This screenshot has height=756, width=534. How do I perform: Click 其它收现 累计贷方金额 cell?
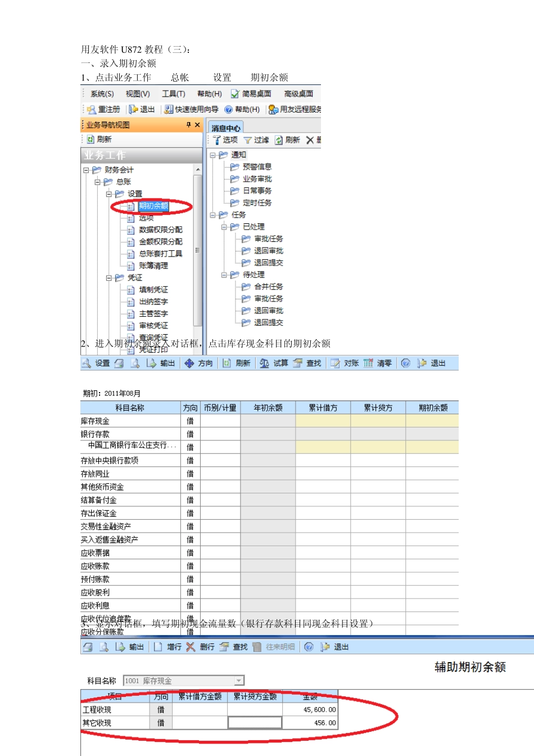(x=255, y=723)
